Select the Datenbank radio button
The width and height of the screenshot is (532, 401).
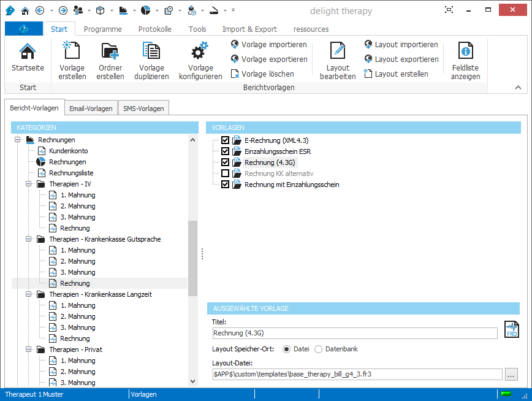(318, 349)
